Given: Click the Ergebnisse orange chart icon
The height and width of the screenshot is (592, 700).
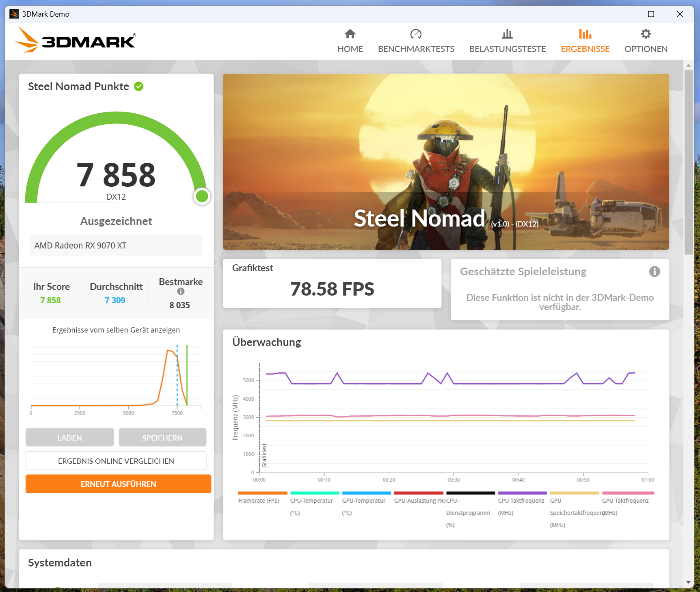Looking at the screenshot, I should (x=585, y=34).
